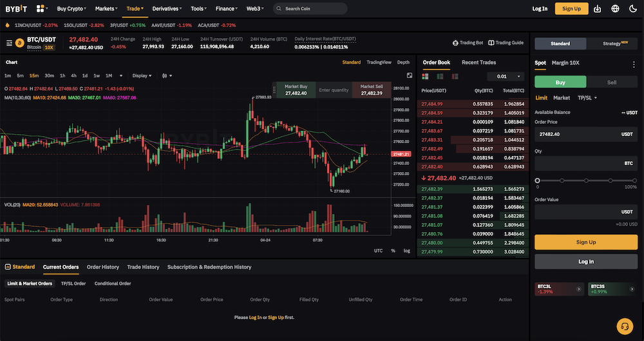
Task: Open the language globe icon
Action: [x=615, y=9]
